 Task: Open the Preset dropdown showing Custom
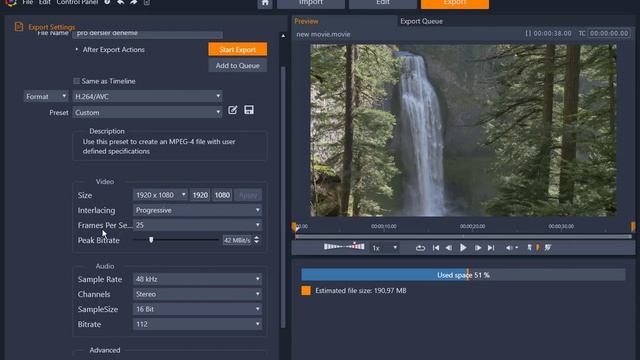coord(147,112)
